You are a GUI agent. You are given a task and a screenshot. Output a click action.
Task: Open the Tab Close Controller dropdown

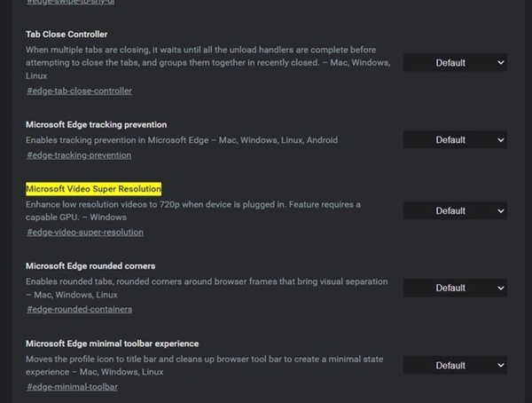click(456, 63)
